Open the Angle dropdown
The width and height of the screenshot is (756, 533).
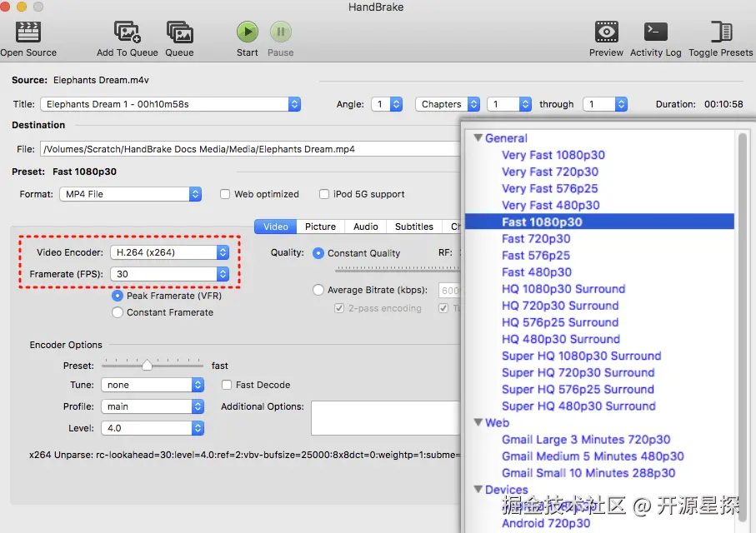click(x=387, y=104)
